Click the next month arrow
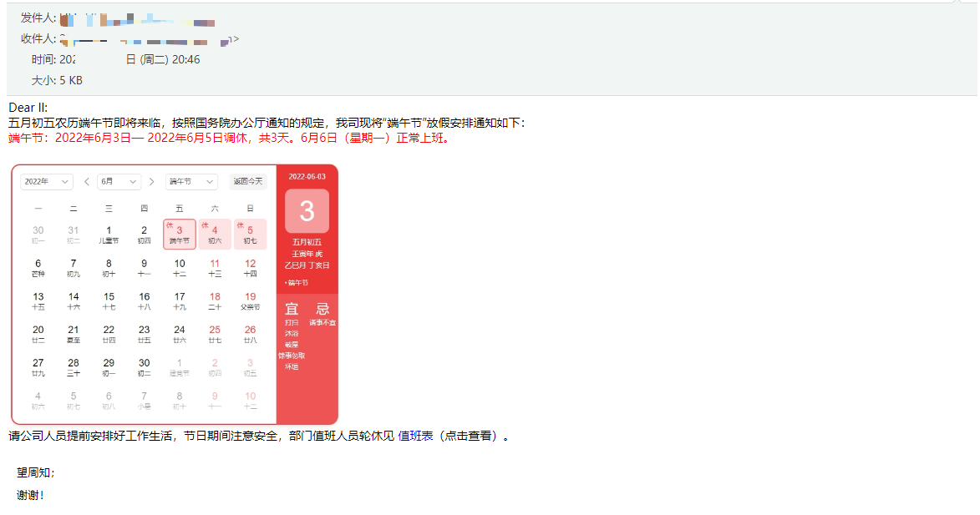The width and height of the screenshot is (980, 515). point(151,181)
